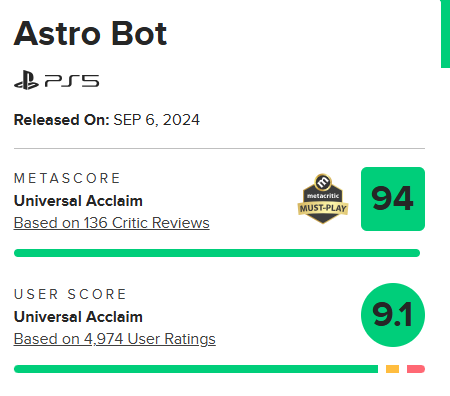
Task: Select the yellow mixed user ratings segment
Action: coord(393,369)
